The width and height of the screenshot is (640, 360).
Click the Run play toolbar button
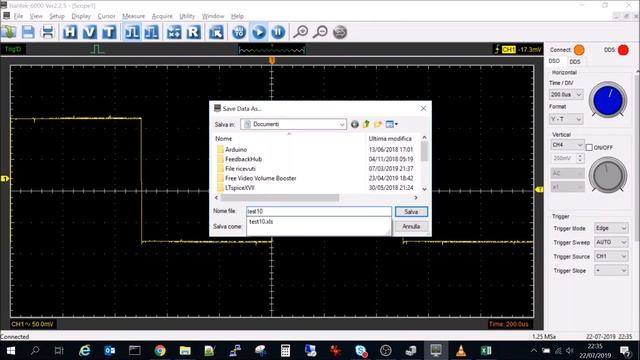click(259, 32)
